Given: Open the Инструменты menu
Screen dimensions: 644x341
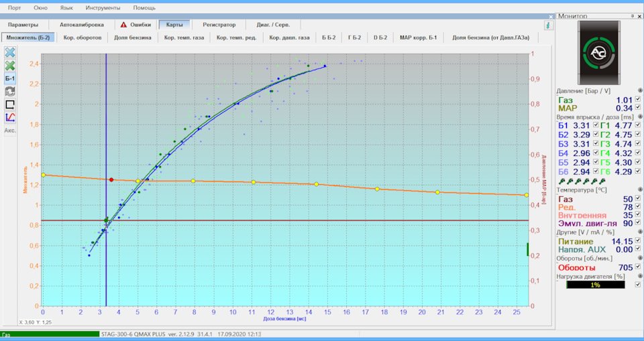Looking at the screenshot, I should (x=103, y=7).
